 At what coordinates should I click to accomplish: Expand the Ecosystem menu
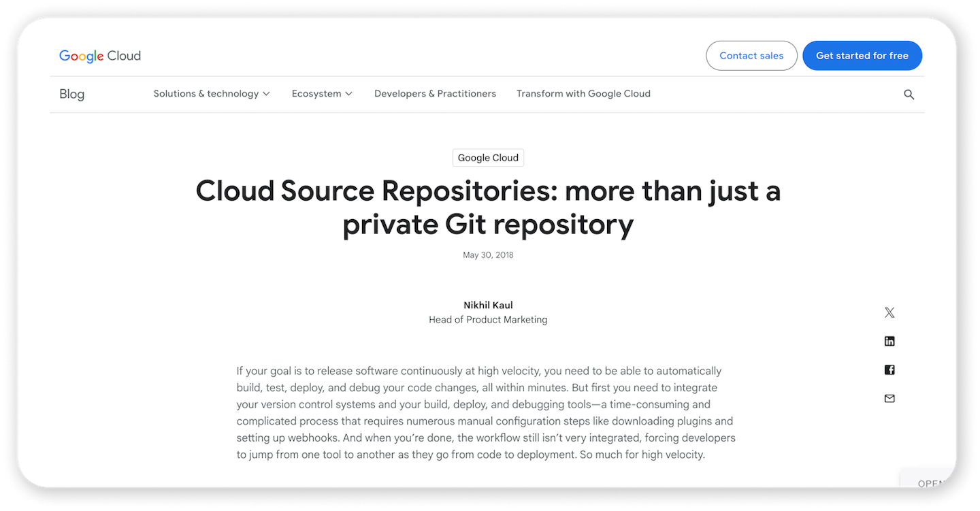(x=322, y=94)
